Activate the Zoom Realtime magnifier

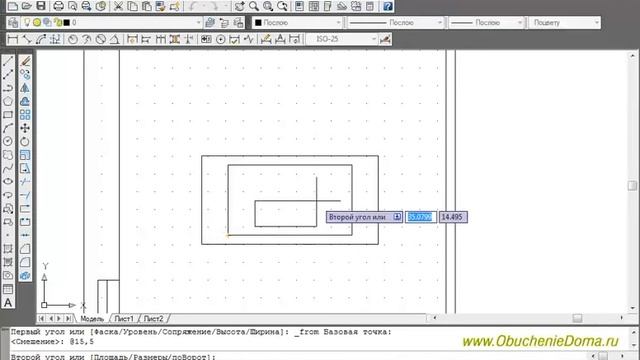coord(254,6)
